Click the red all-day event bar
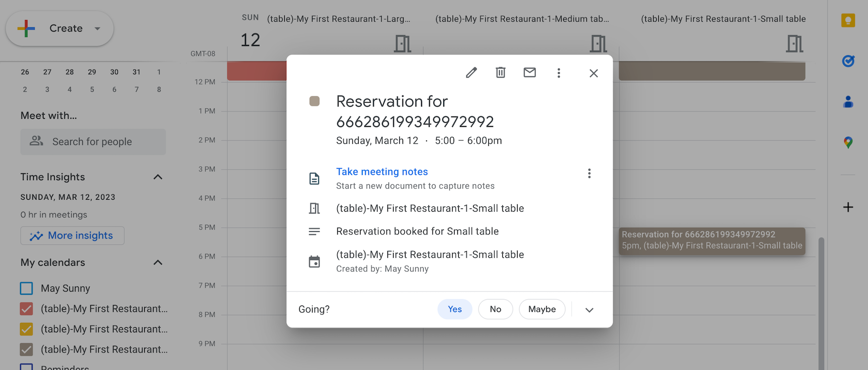The height and width of the screenshot is (370, 868). [x=257, y=71]
